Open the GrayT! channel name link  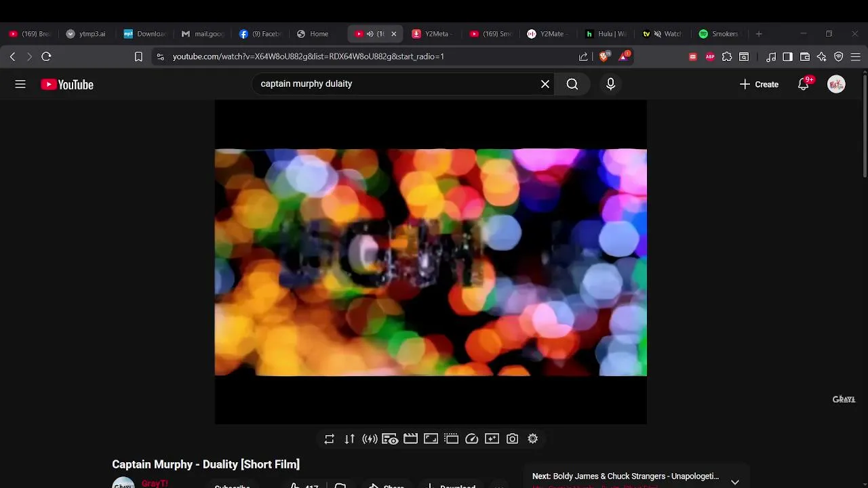(155, 484)
